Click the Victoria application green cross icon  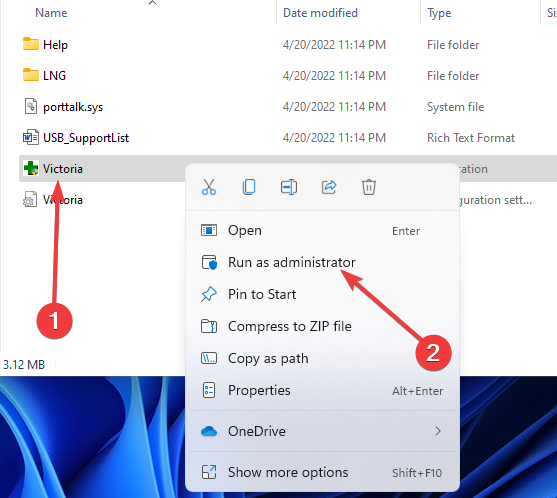coord(31,168)
